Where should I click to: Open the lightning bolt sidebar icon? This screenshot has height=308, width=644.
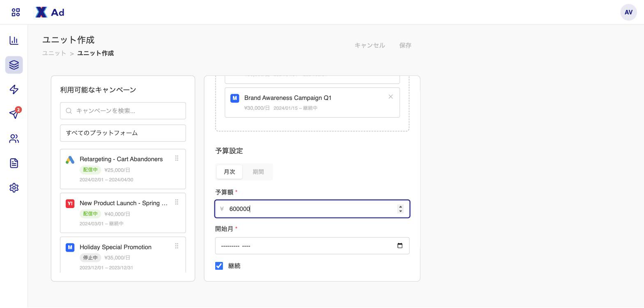14,90
